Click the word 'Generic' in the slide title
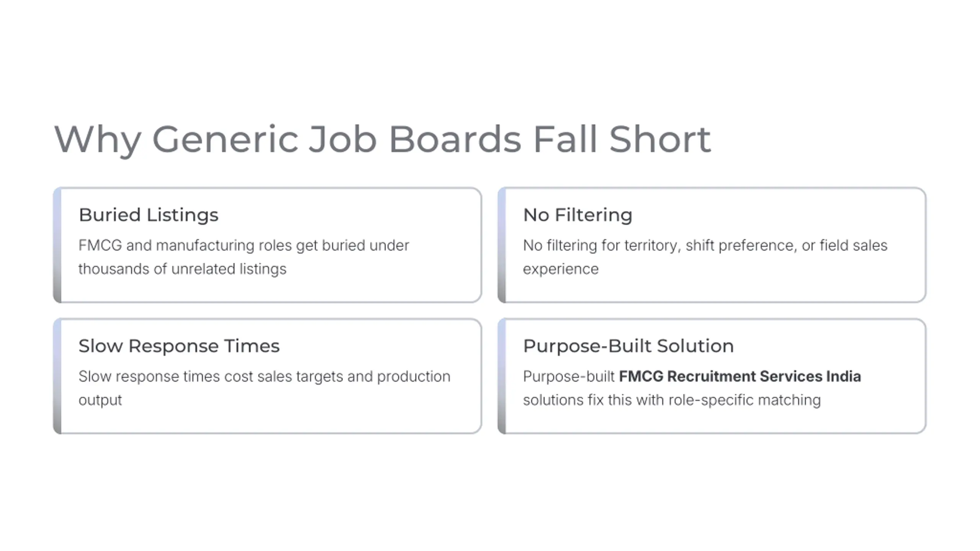Screen dimensions: 980x551 click(225, 139)
